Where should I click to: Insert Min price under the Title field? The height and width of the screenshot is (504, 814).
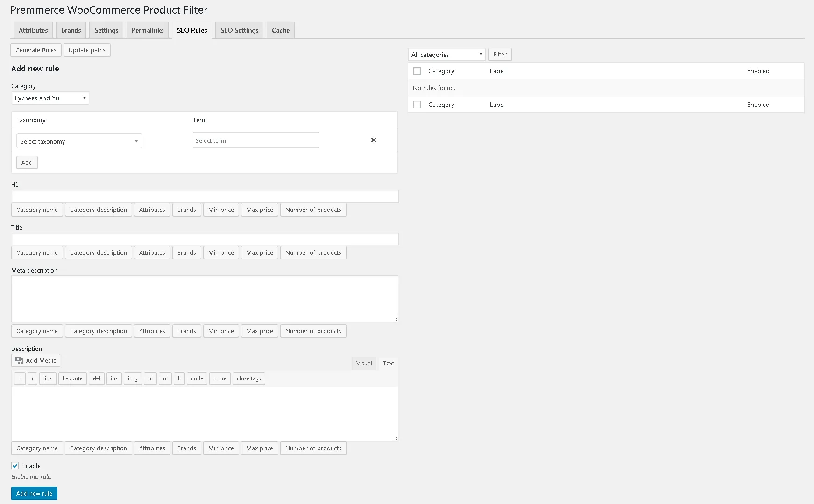(221, 253)
